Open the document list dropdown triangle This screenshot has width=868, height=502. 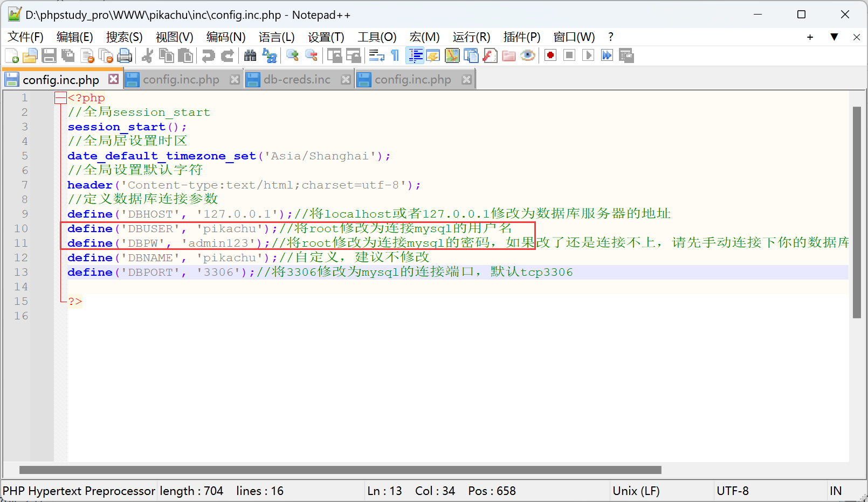coord(834,37)
